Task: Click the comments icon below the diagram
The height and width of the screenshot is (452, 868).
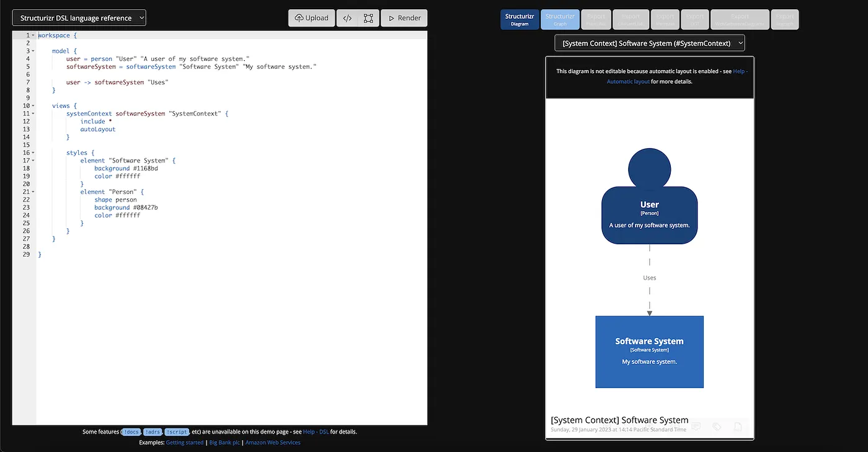Action: click(696, 427)
